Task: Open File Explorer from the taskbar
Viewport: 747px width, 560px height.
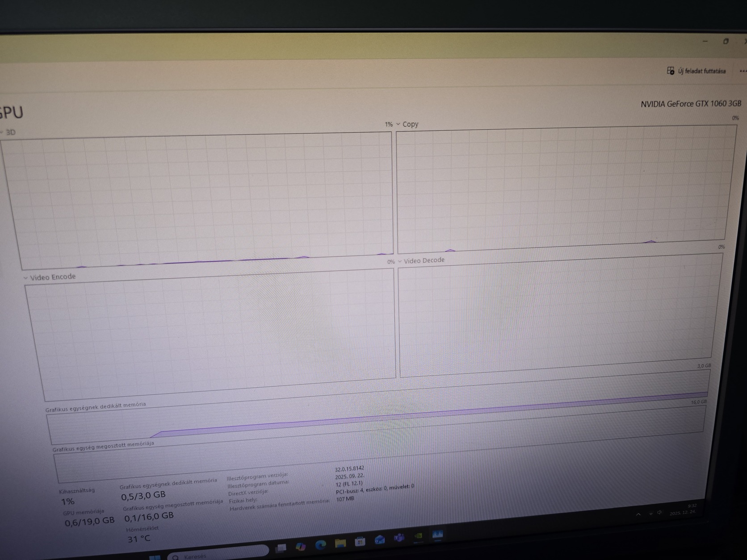Action: (340, 543)
